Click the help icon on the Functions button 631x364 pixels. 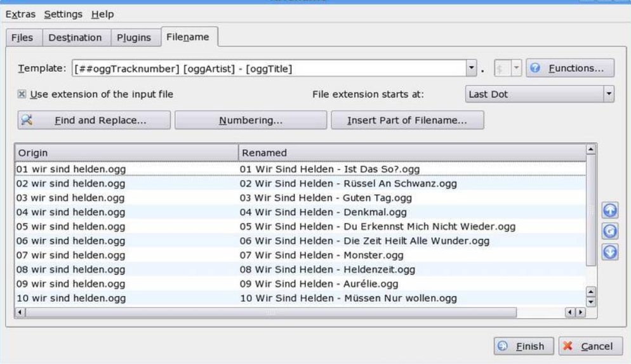(x=535, y=68)
